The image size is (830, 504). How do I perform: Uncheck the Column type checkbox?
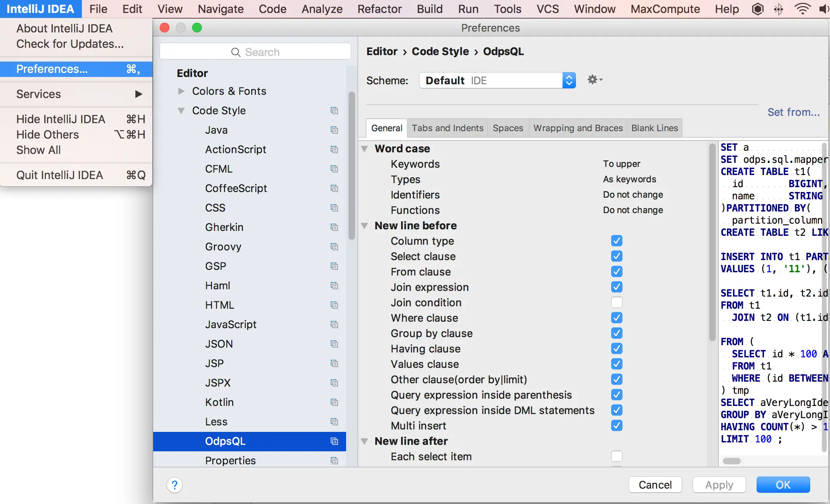[x=616, y=241]
